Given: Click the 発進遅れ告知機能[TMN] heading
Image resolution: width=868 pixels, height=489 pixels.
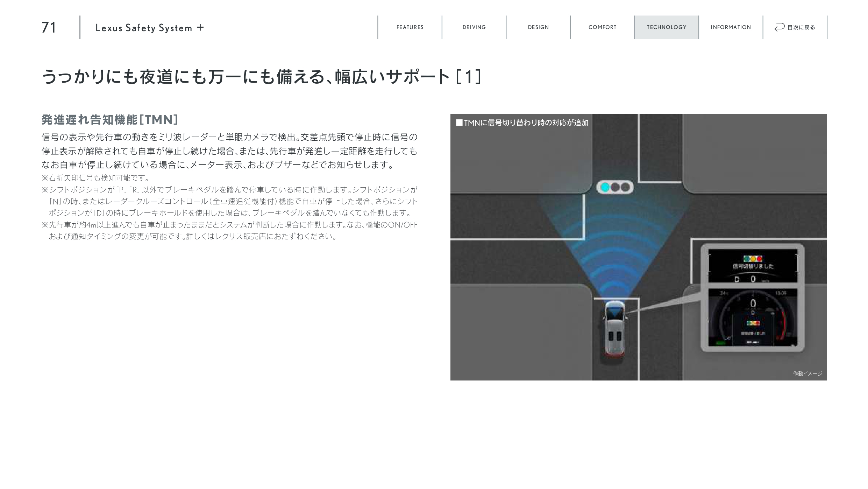Looking at the screenshot, I should coord(110,120).
